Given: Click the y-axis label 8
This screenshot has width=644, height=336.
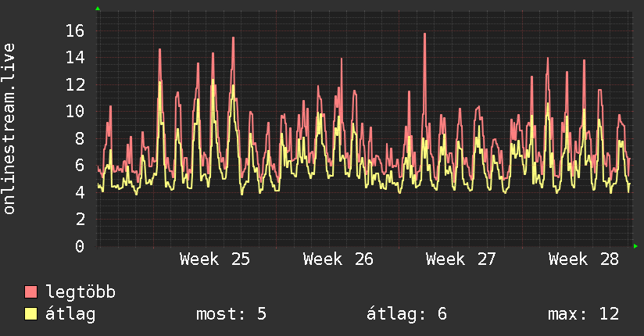Looking at the screenshot, I should pyautogui.click(x=80, y=138).
